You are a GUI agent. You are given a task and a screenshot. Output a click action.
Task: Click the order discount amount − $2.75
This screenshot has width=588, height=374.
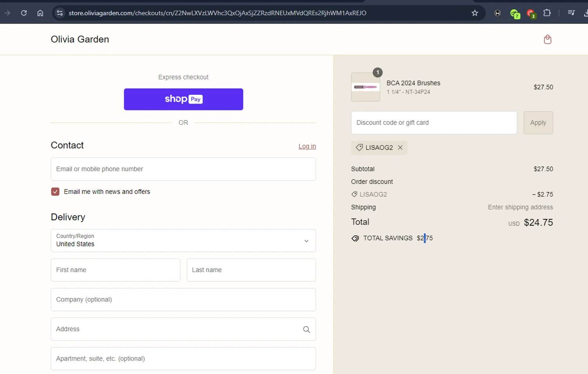[543, 195]
